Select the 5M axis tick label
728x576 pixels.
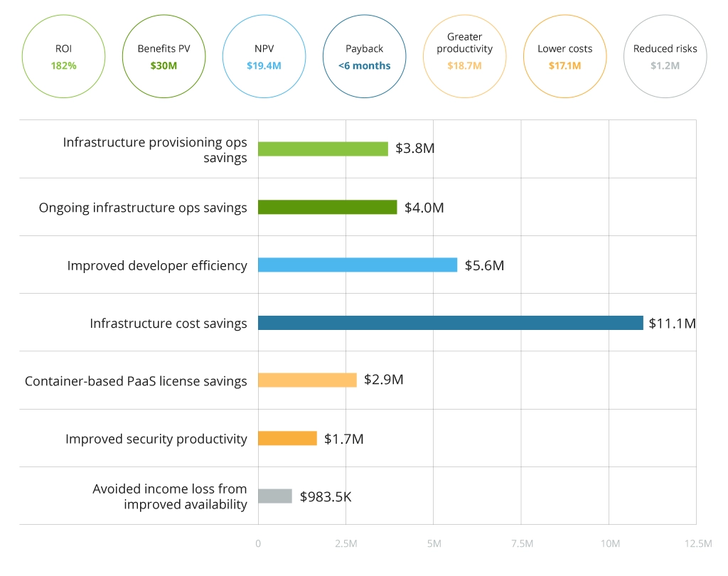click(x=434, y=543)
